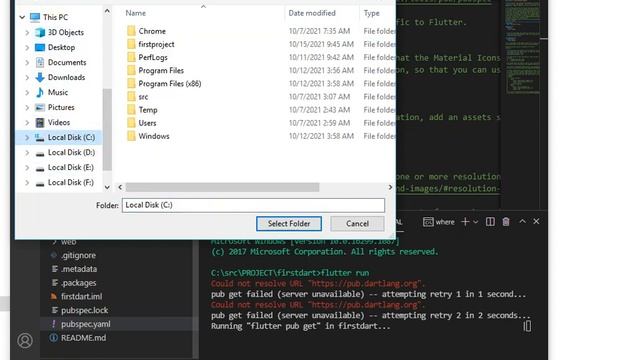Click the Folder name input field
The width and height of the screenshot is (640, 360).
(253, 205)
